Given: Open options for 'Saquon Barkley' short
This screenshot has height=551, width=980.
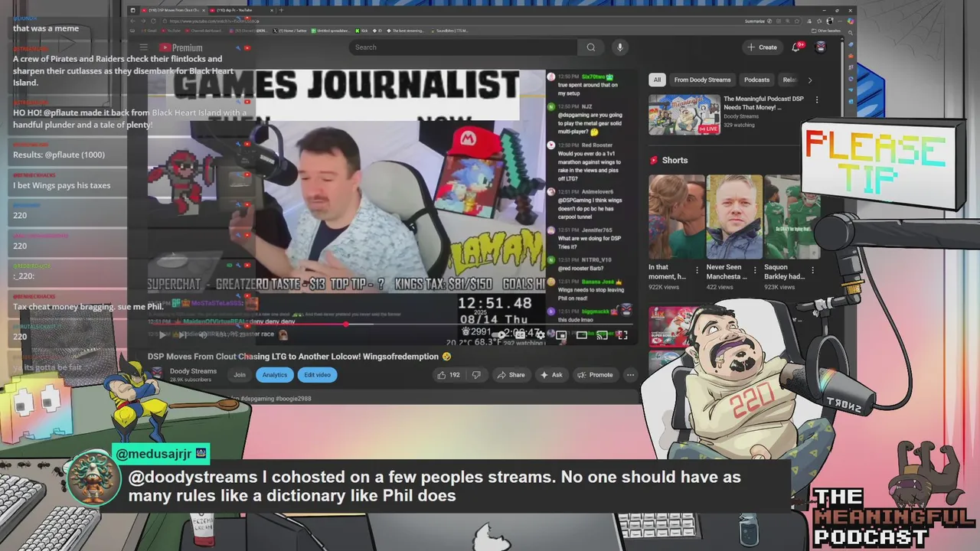Looking at the screenshot, I should click(x=812, y=270).
